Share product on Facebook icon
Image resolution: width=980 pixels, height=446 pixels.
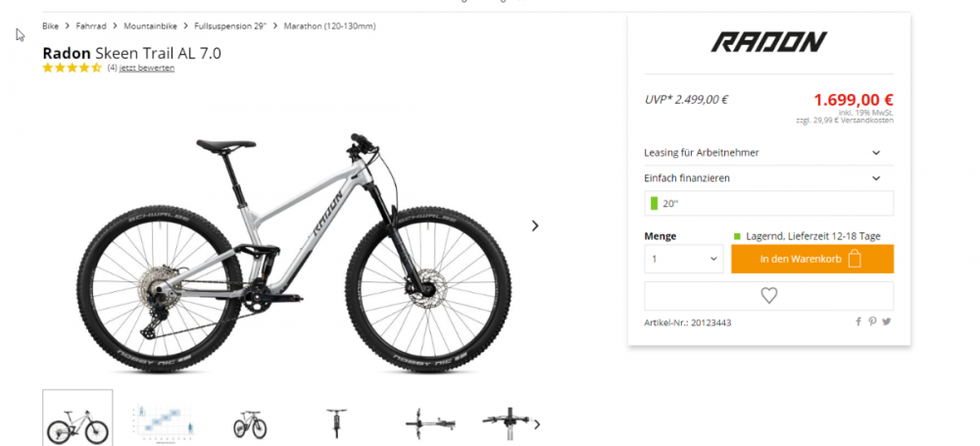(858, 322)
